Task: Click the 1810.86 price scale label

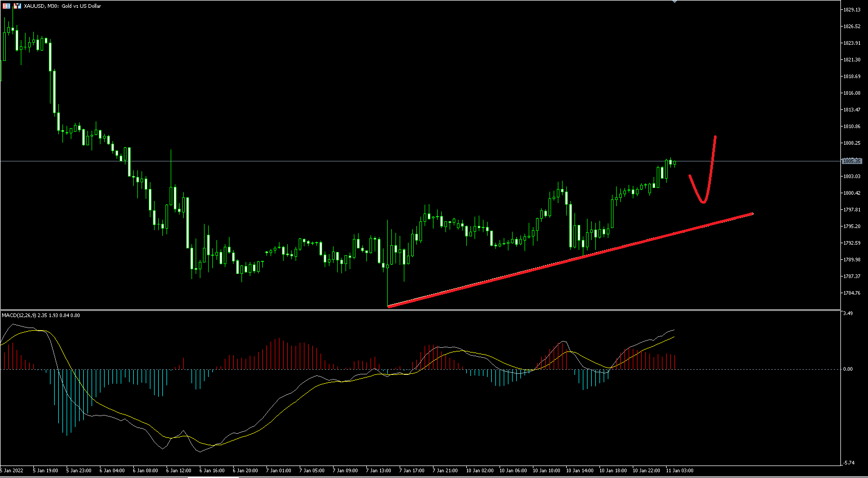Action: [852, 127]
